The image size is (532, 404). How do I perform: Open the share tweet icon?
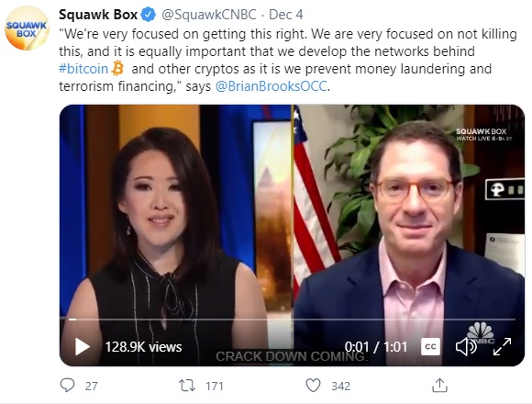point(439,386)
